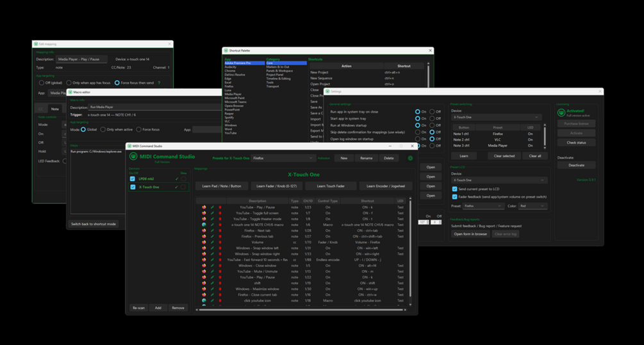Viewport: 644px width, 345px height.
Task: Open the Firefox presets dropdown in main window
Action: point(283,158)
